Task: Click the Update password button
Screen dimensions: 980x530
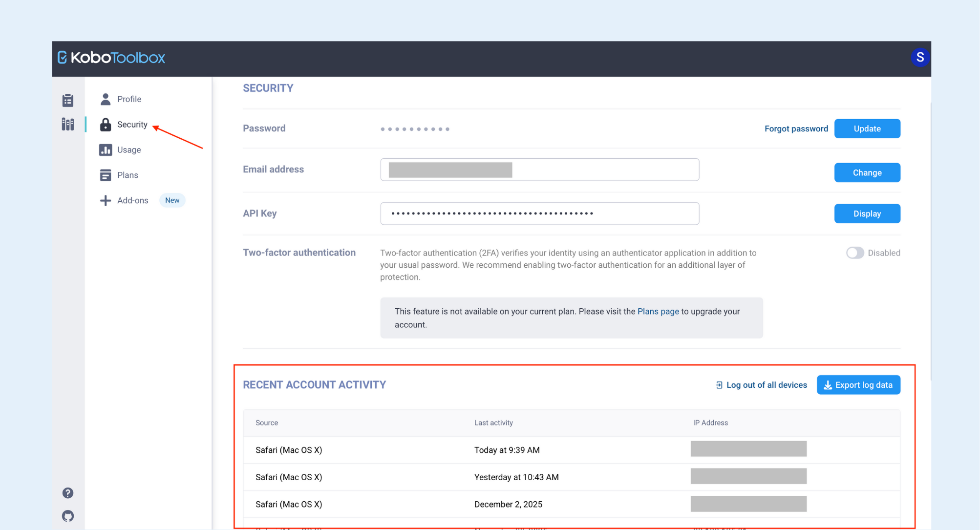Action: [867, 128]
